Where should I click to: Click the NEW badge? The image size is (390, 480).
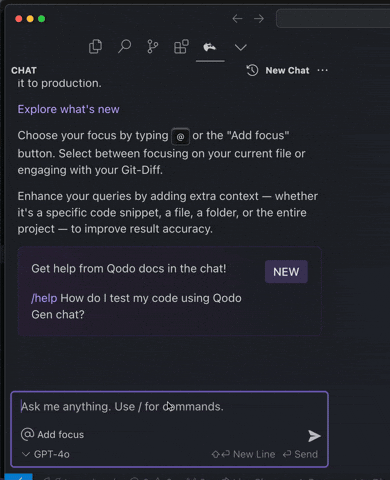pyautogui.click(x=286, y=272)
